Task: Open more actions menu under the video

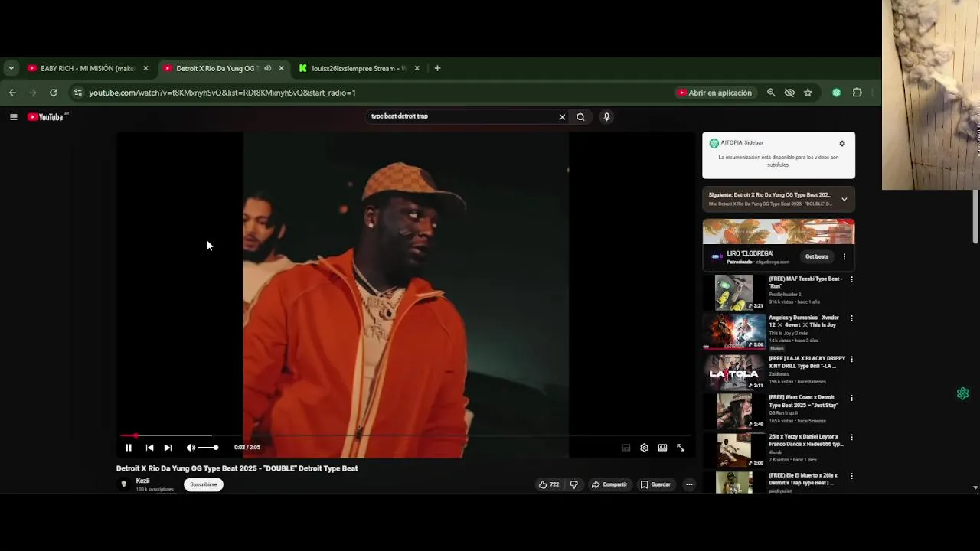Action: pos(689,484)
